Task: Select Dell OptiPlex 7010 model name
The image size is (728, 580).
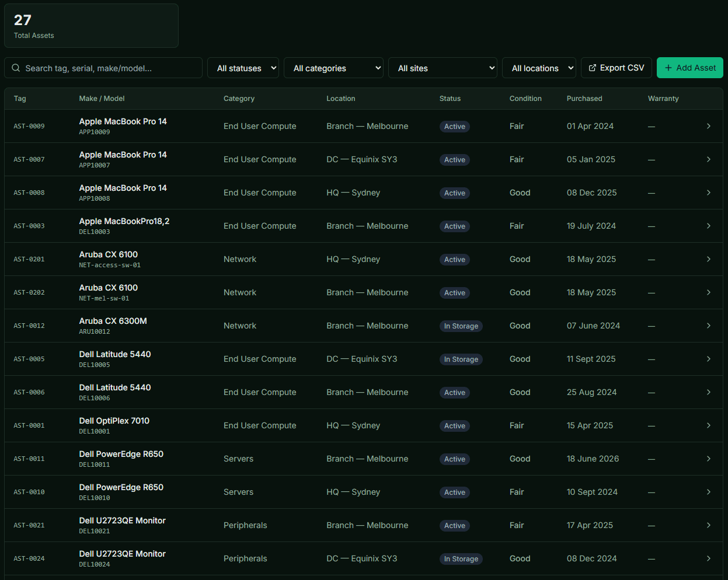Action: click(x=114, y=421)
